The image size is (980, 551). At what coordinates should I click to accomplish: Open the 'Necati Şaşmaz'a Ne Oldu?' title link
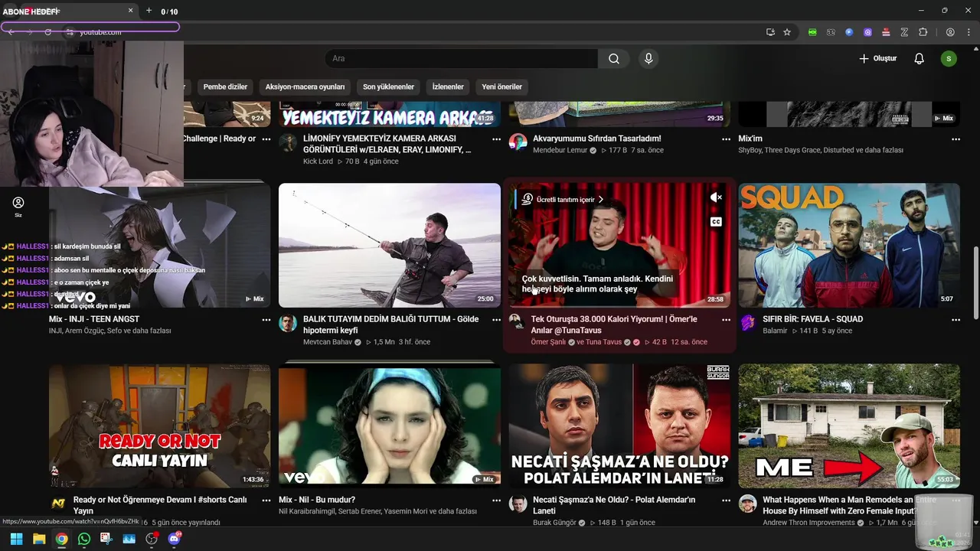click(614, 505)
